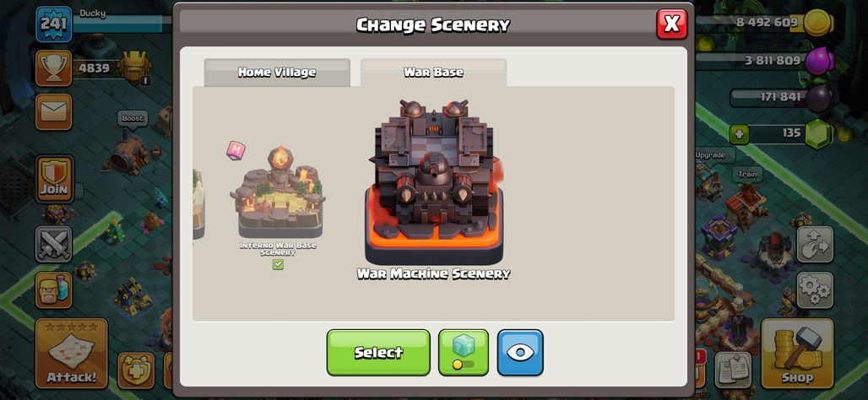Switch to the Home Village tab
The width and height of the screenshot is (868, 400).
point(277,73)
